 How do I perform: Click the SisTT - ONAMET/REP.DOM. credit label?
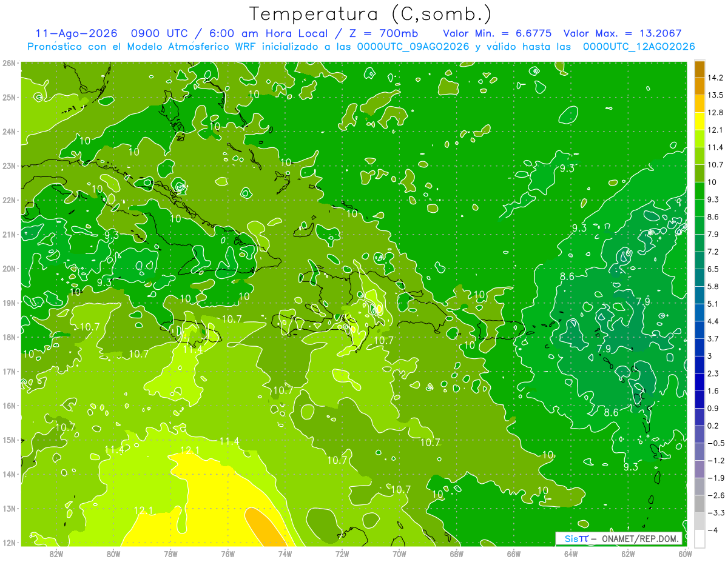(619, 538)
